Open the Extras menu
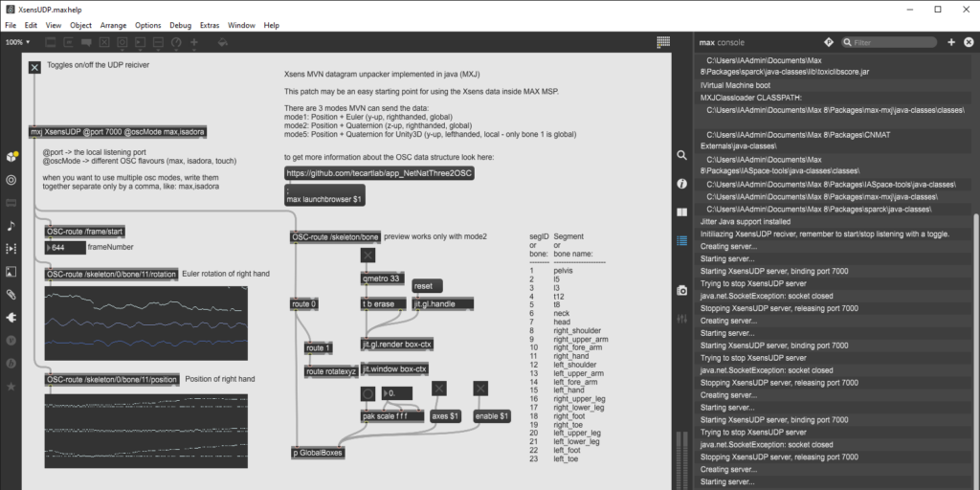This screenshot has height=490, width=980. (210, 25)
